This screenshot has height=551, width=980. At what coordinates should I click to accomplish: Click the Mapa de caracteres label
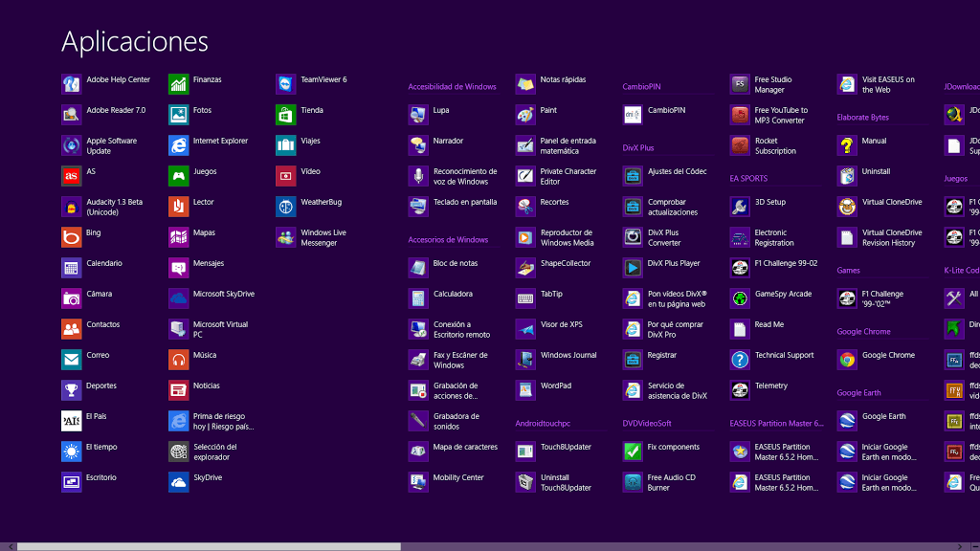click(x=465, y=447)
